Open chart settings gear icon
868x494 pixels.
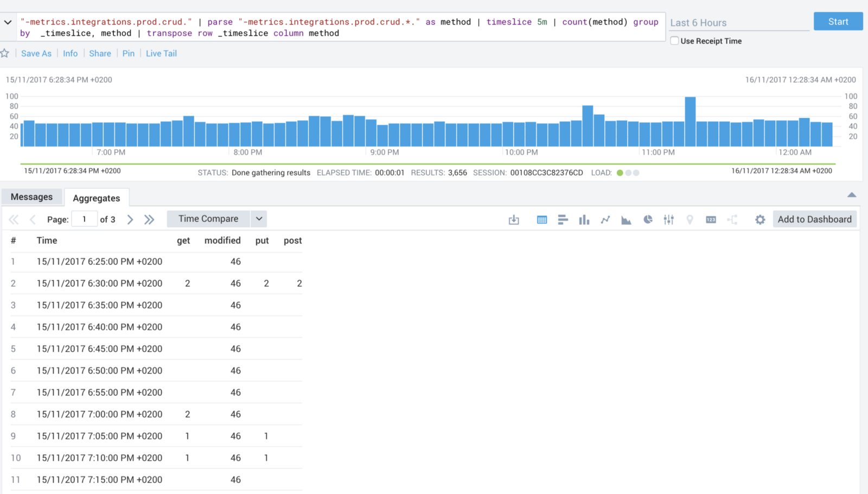click(760, 220)
